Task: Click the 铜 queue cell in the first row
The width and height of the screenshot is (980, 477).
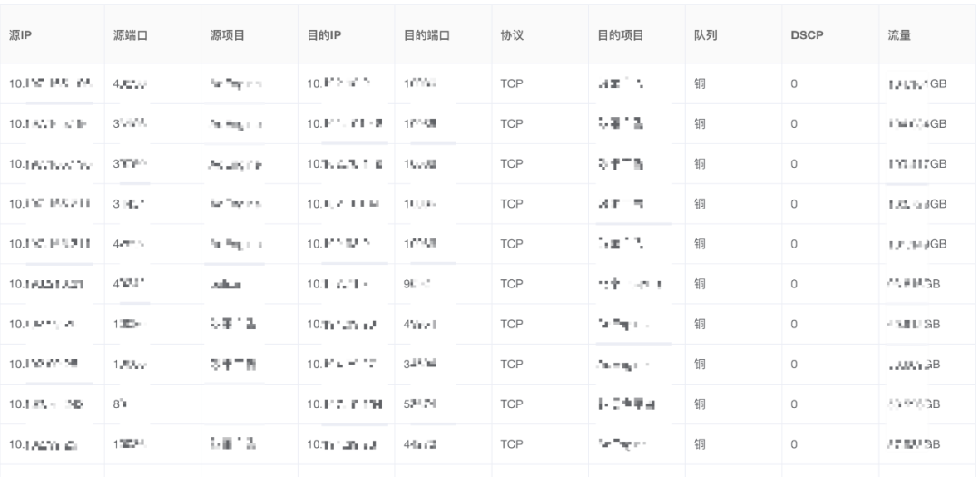Action: click(x=700, y=83)
